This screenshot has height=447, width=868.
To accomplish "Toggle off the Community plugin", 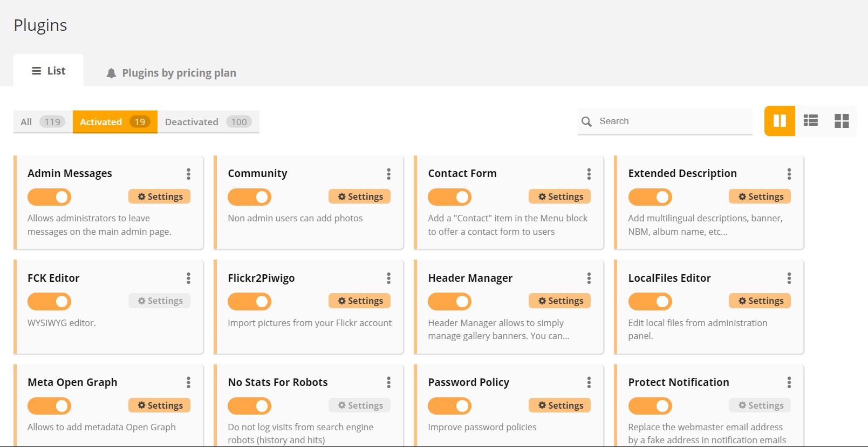I will [249, 197].
